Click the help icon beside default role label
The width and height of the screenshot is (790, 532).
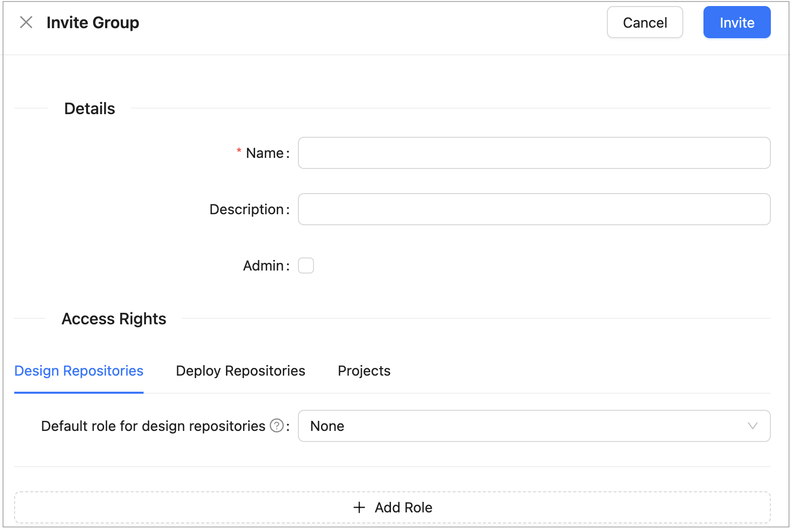(x=277, y=426)
